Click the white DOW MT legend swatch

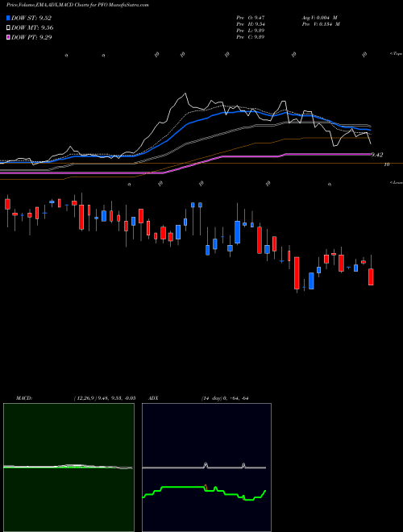click(x=8, y=27)
